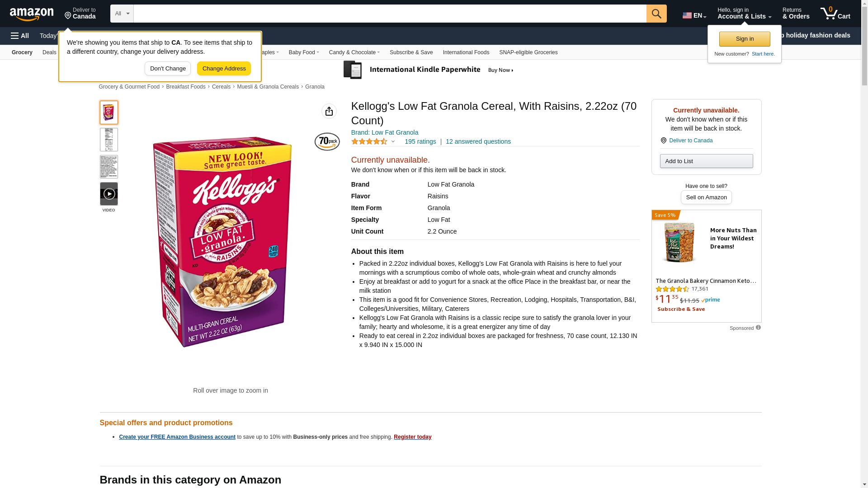The image size is (868, 488).
Task: Click in the Amazon search field
Action: (x=390, y=14)
